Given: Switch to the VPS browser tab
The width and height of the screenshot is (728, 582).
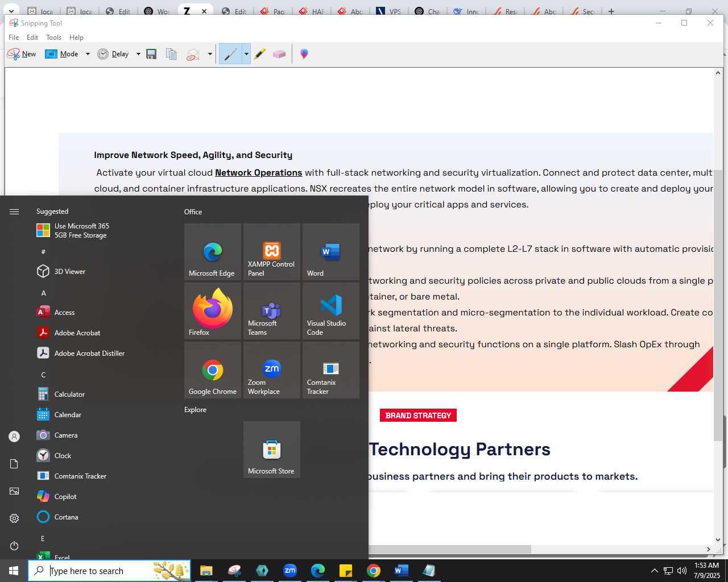Looking at the screenshot, I should pyautogui.click(x=388, y=11).
